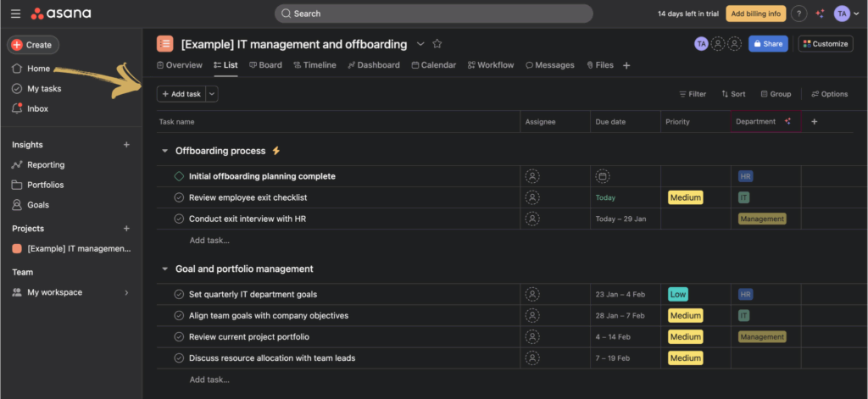Star the IT management project as favorite
The image size is (868, 399).
(x=437, y=44)
